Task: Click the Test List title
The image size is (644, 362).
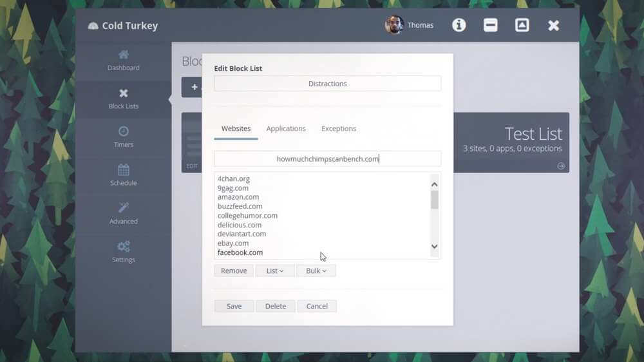Action: coord(533,134)
